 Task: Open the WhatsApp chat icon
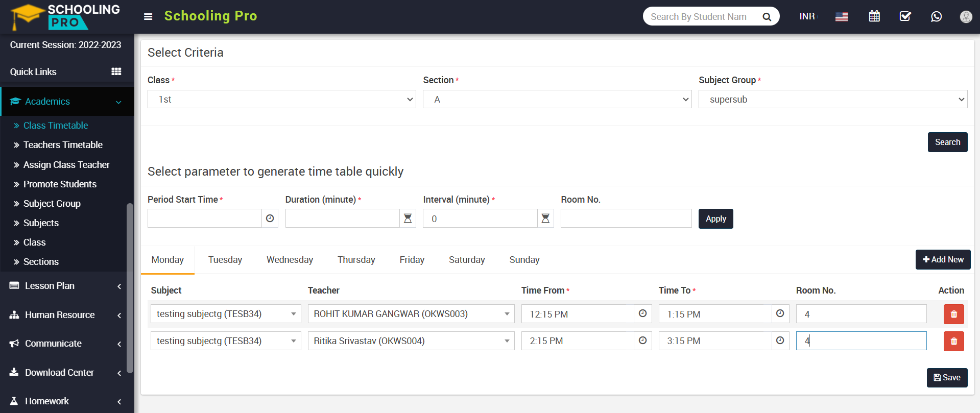point(936,17)
